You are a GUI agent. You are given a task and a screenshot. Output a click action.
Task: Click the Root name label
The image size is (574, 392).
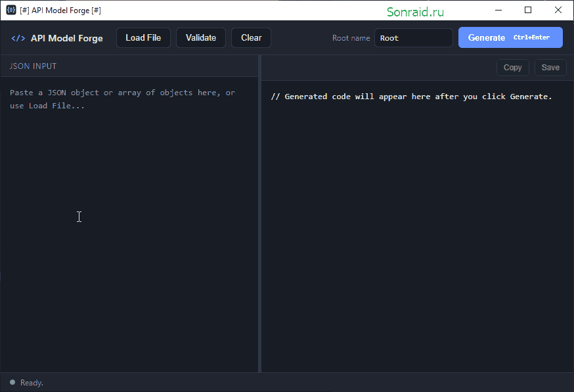point(351,38)
